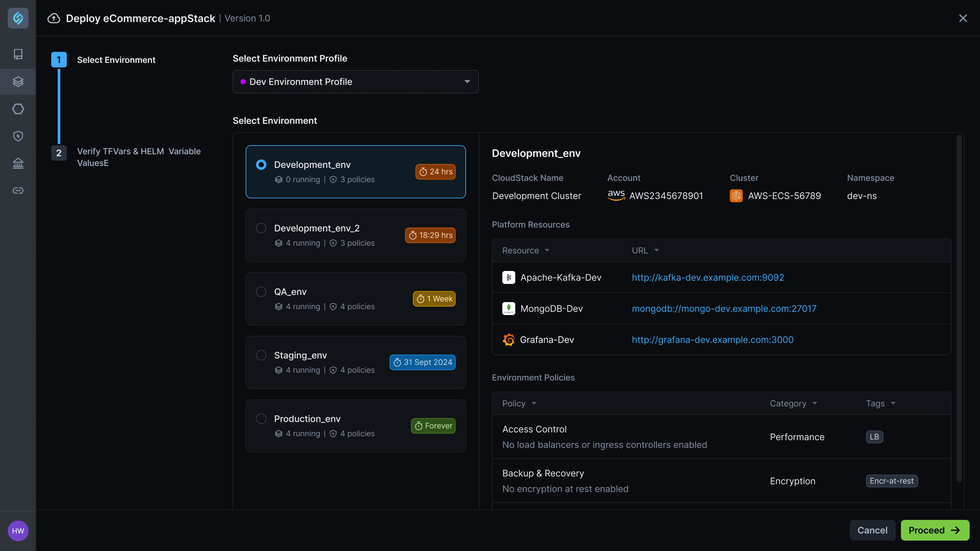Select the Staging_env radio button
This screenshot has width=980, height=551.
pyautogui.click(x=261, y=355)
